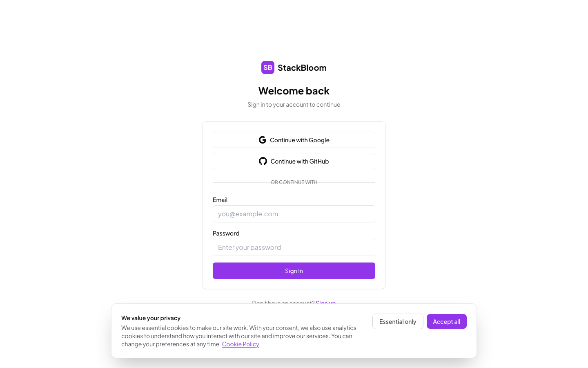Click the OR CONTINUE WITH divider text

[294, 182]
